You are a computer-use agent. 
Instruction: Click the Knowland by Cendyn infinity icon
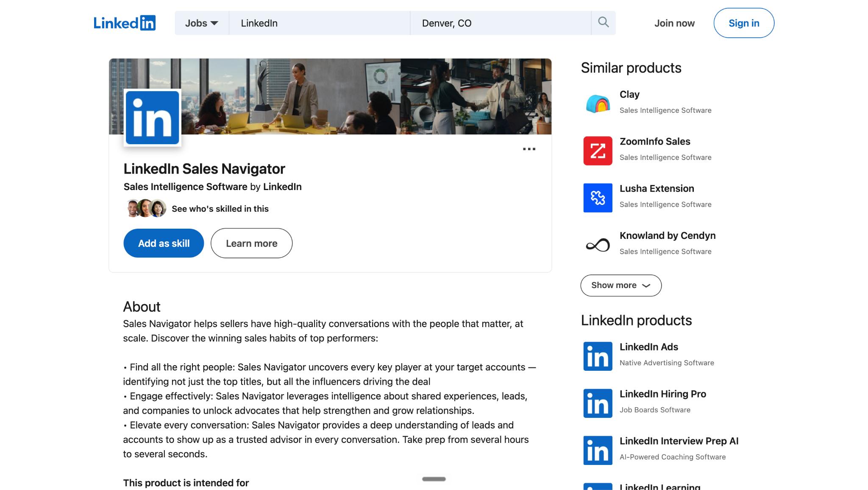[x=598, y=245]
